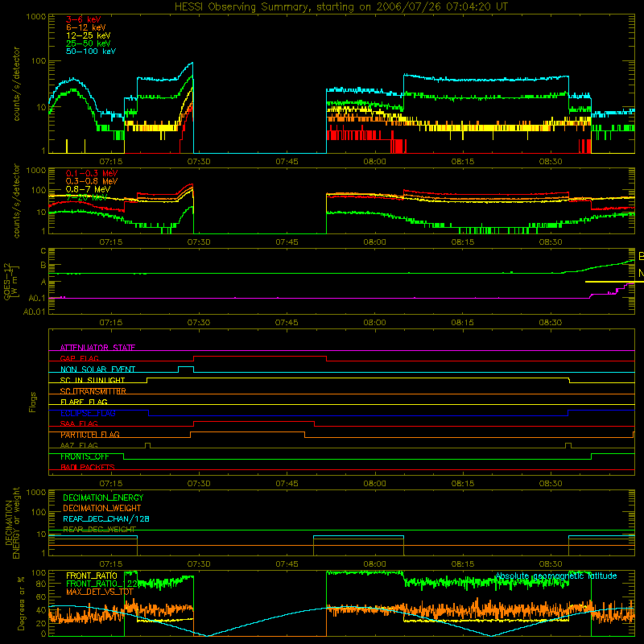644x644 pixels.
Task: Pick the green FRONTS_OFF label
Action: [x=85, y=456]
